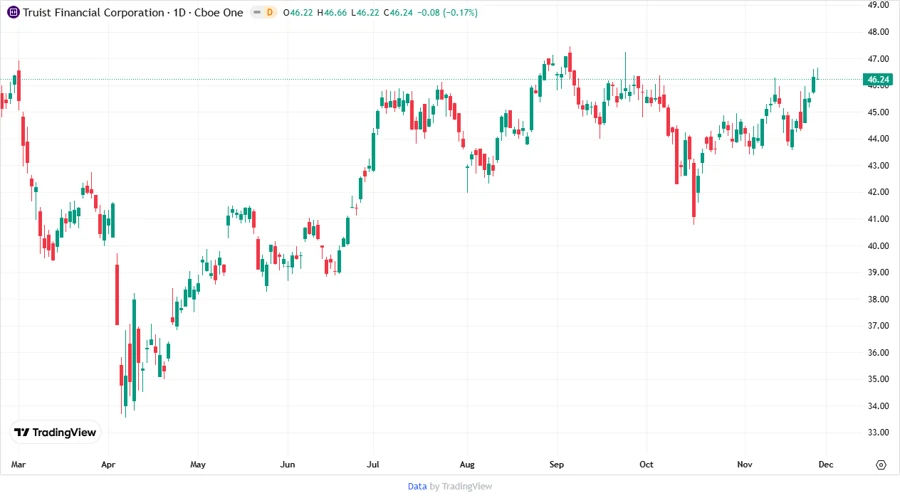Click the 36.00 price axis label
900x498 pixels.
coord(878,352)
